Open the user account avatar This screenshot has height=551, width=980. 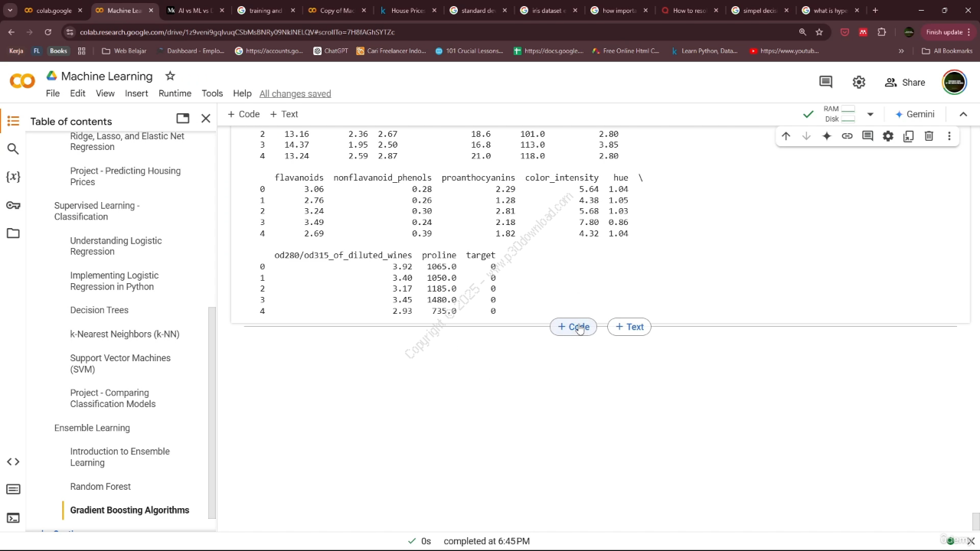[954, 82]
